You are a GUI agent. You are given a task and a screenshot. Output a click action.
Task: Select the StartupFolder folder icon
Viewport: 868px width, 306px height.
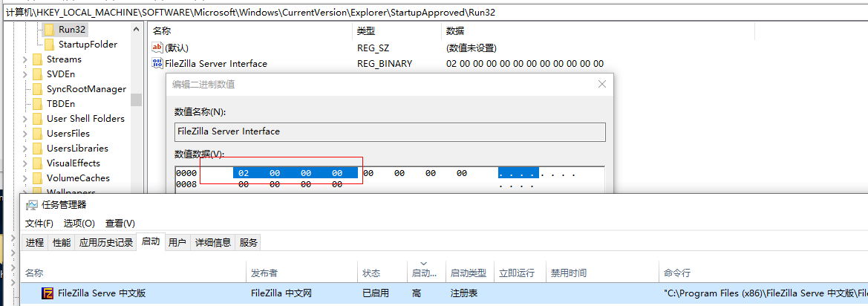(49, 45)
